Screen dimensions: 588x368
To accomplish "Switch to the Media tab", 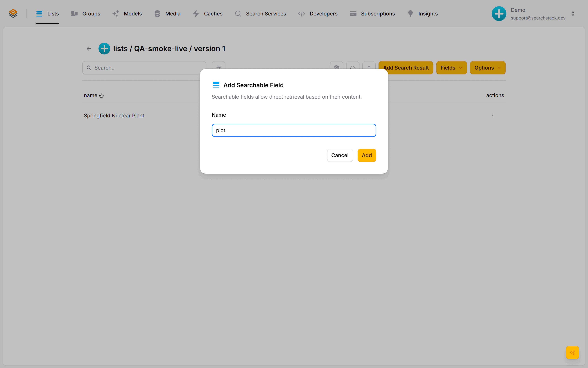I will 167,14.
